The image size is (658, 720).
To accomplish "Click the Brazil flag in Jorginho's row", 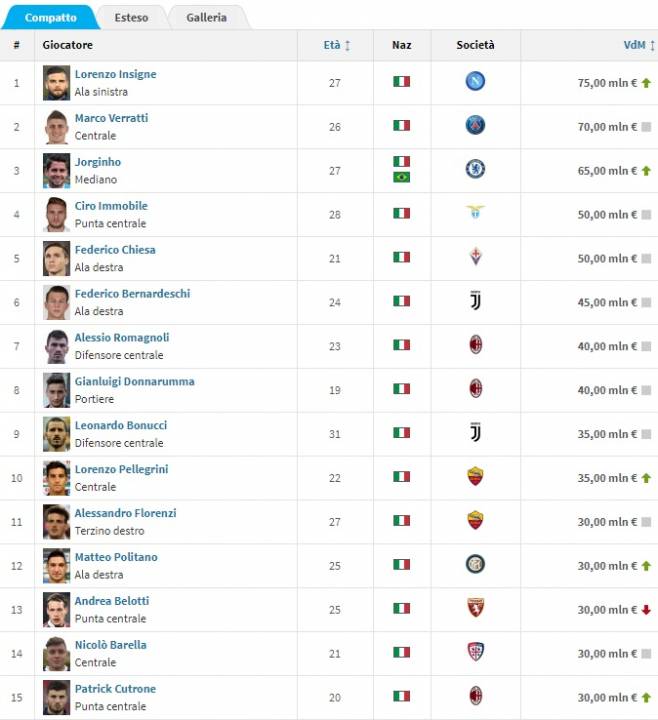I will click(x=401, y=177).
